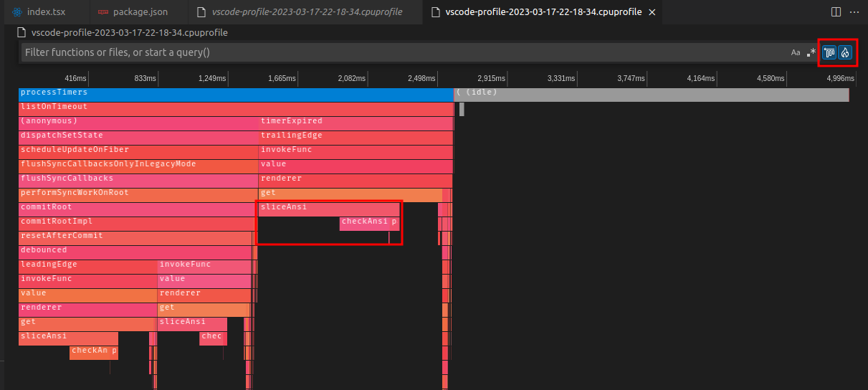Select the commitRootImpl frame
The height and width of the screenshot is (390, 868).
[x=138, y=224]
